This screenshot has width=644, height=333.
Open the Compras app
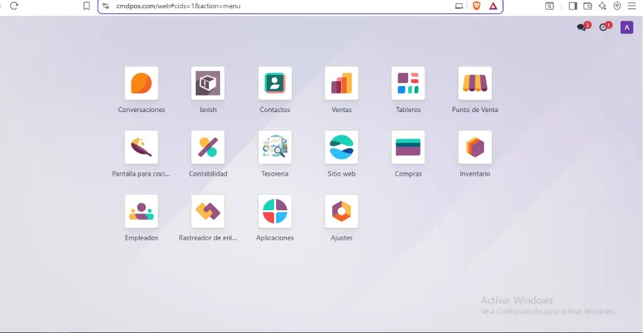click(x=408, y=147)
